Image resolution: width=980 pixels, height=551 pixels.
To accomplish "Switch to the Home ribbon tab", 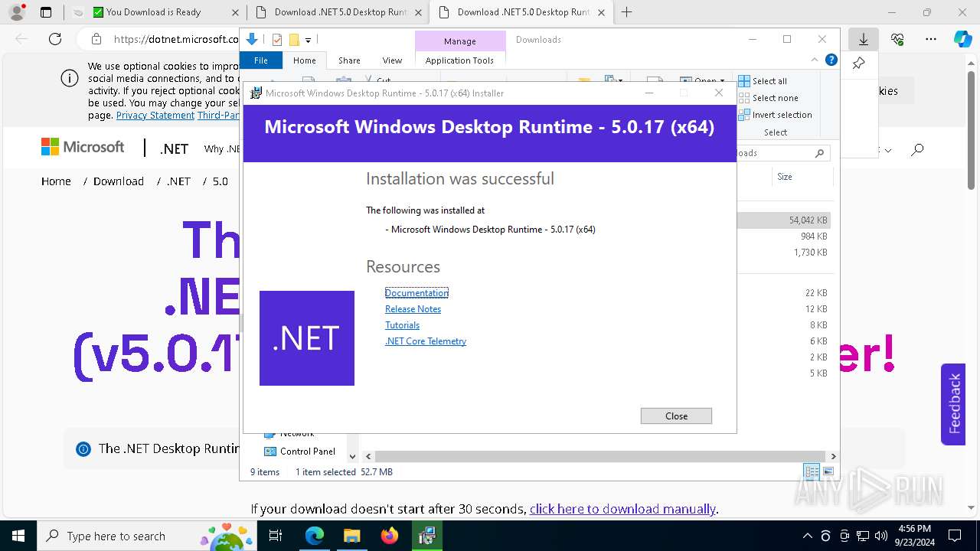I will coord(304,60).
